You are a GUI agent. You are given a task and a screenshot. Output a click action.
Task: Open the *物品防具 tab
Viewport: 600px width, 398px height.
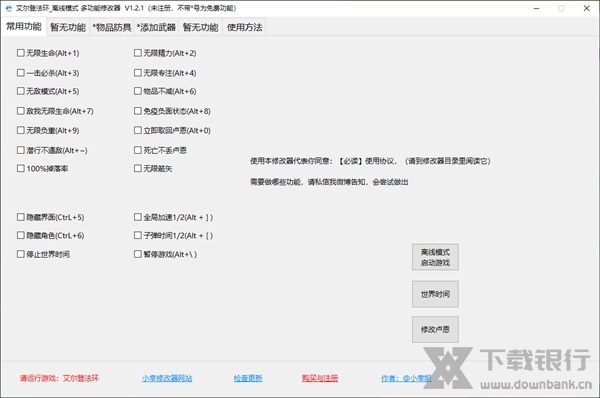[x=112, y=27]
